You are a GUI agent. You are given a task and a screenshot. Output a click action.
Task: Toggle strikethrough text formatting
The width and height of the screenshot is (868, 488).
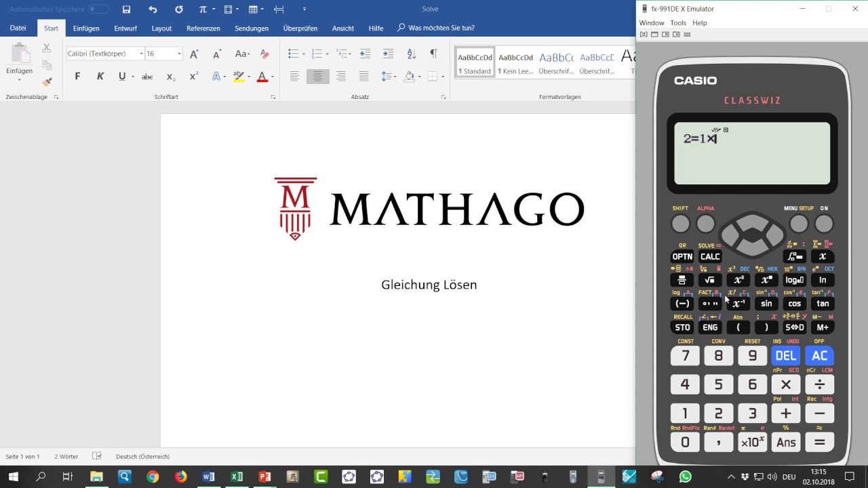pyautogui.click(x=147, y=77)
